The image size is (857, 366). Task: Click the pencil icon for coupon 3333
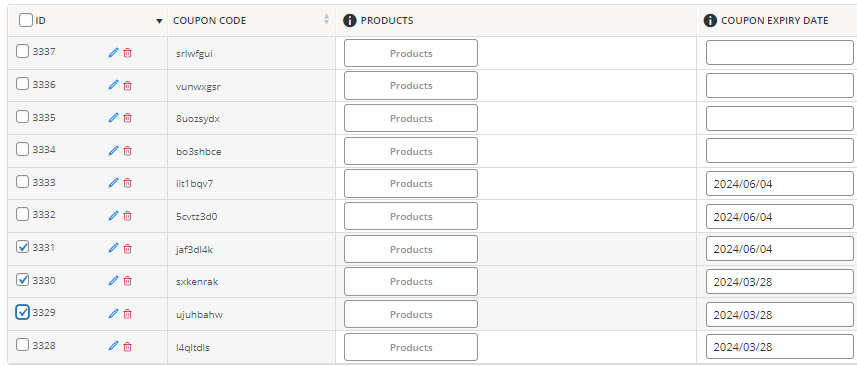point(113,182)
